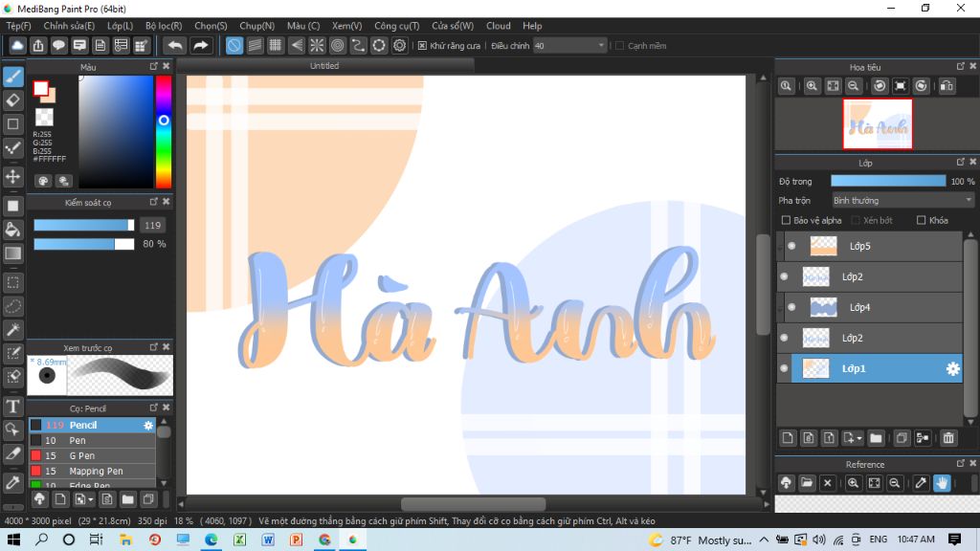Create a new layer folder

coord(876,438)
